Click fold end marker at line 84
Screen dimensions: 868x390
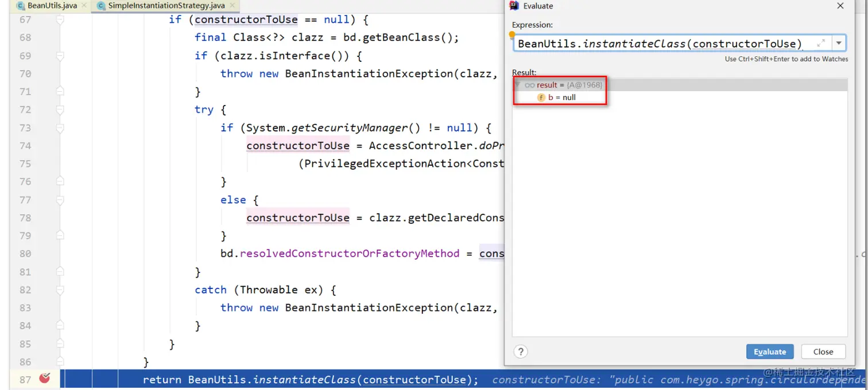pyautogui.click(x=60, y=325)
